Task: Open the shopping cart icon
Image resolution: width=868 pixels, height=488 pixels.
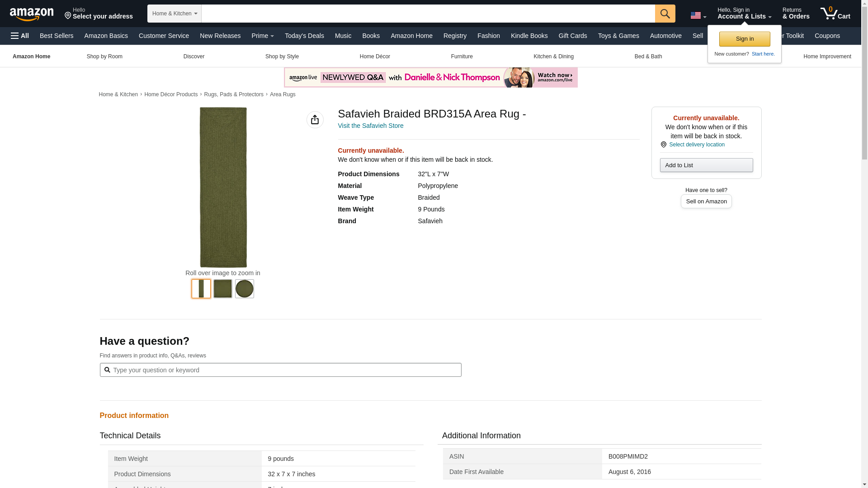Action: [x=835, y=14]
